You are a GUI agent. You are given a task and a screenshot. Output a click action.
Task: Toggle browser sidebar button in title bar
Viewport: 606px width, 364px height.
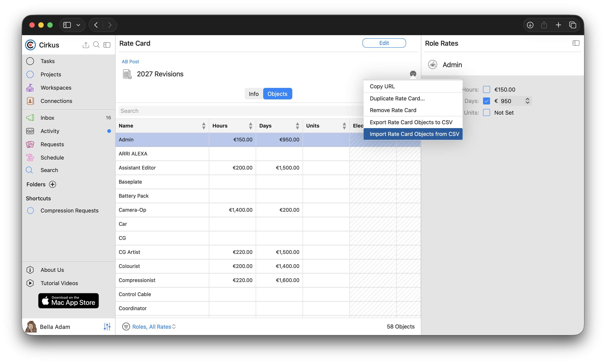point(67,25)
